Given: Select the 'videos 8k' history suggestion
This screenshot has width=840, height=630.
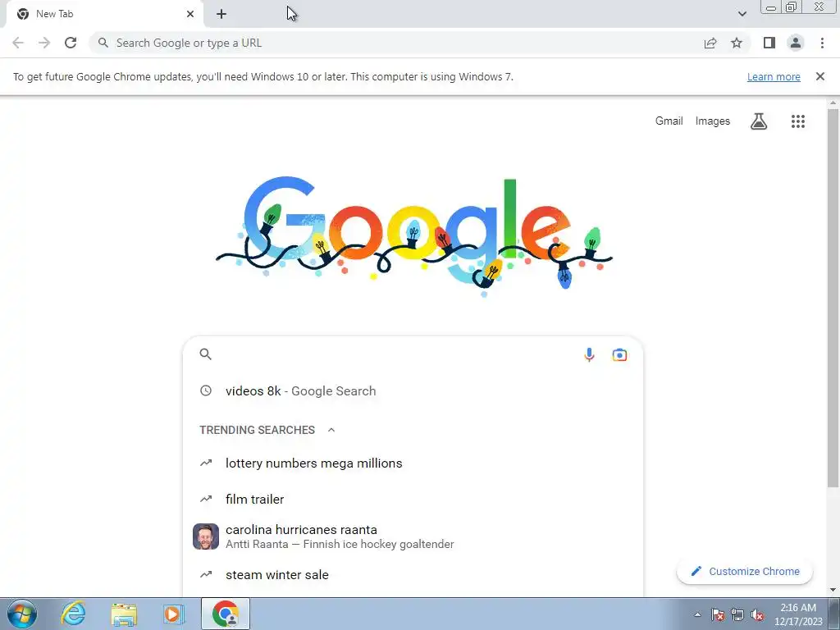Looking at the screenshot, I should pos(413,391).
